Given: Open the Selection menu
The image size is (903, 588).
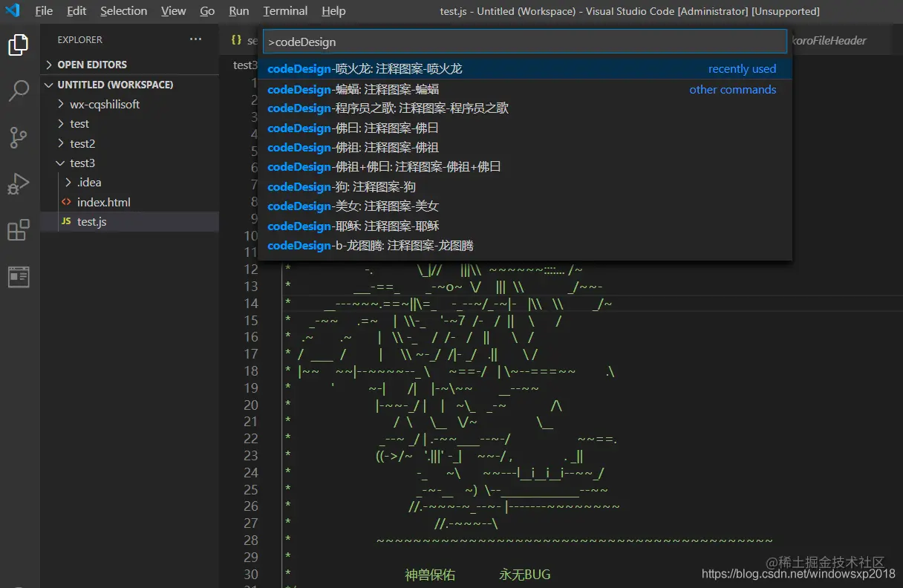Looking at the screenshot, I should pos(124,11).
